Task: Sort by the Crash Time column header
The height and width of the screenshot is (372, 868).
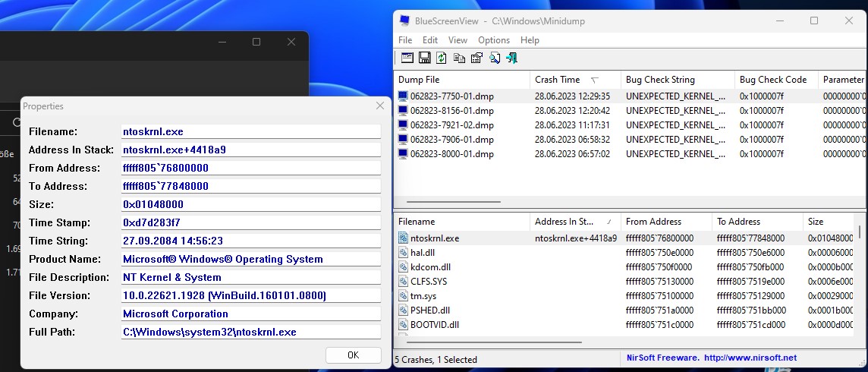Action: point(575,79)
